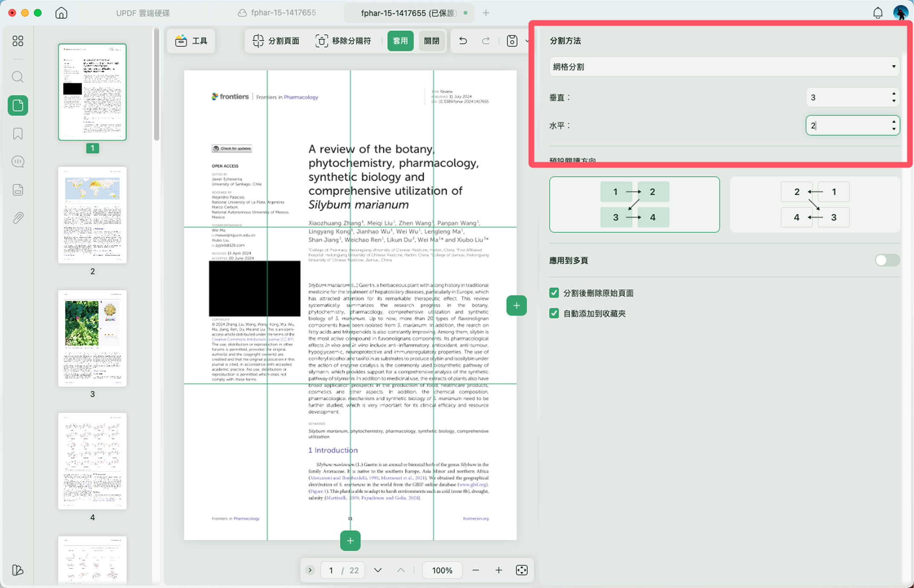The image size is (914, 588).
Task: Click 分割頁面 split page tool
Action: click(x=276, y=41)
